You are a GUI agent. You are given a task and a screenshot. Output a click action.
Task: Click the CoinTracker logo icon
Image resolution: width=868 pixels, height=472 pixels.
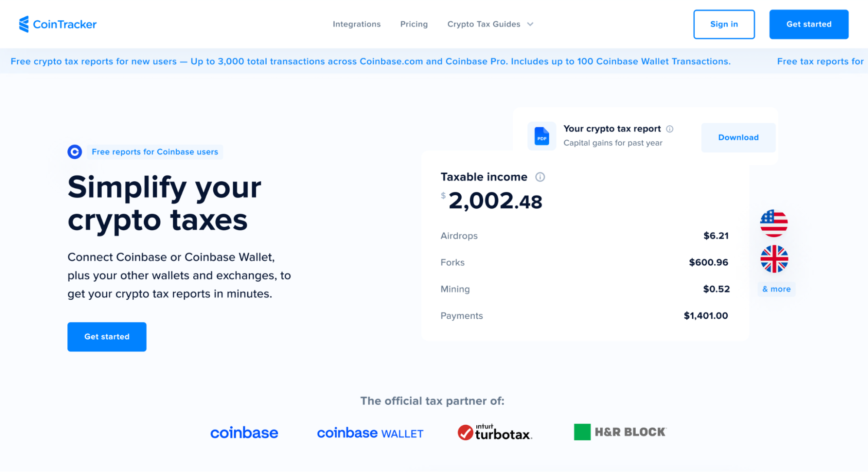24,24
